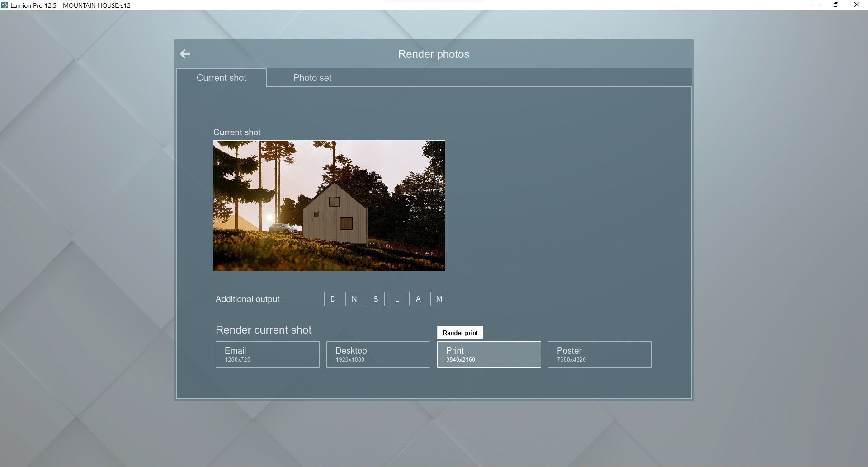Toggle the S additional output option

(376, 299)
